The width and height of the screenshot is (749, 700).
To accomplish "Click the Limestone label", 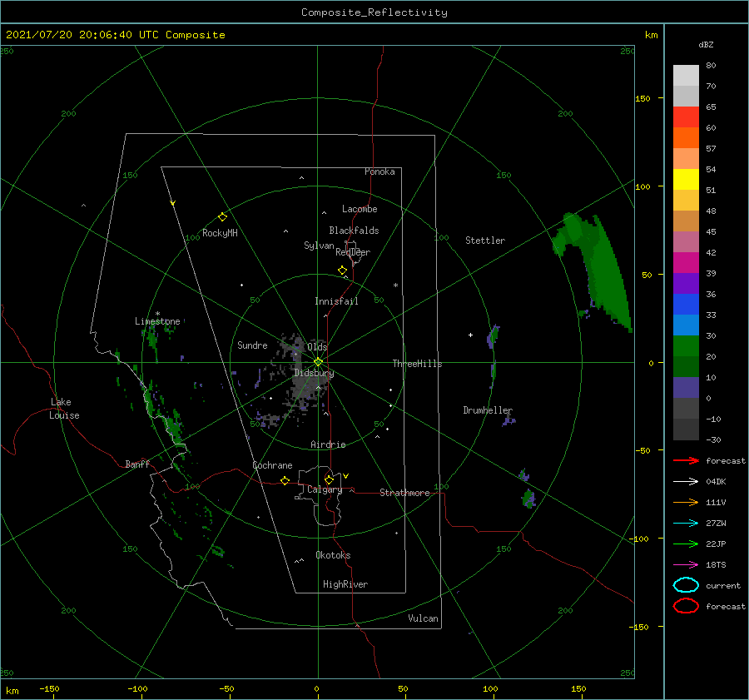I will tap(157, 321).
